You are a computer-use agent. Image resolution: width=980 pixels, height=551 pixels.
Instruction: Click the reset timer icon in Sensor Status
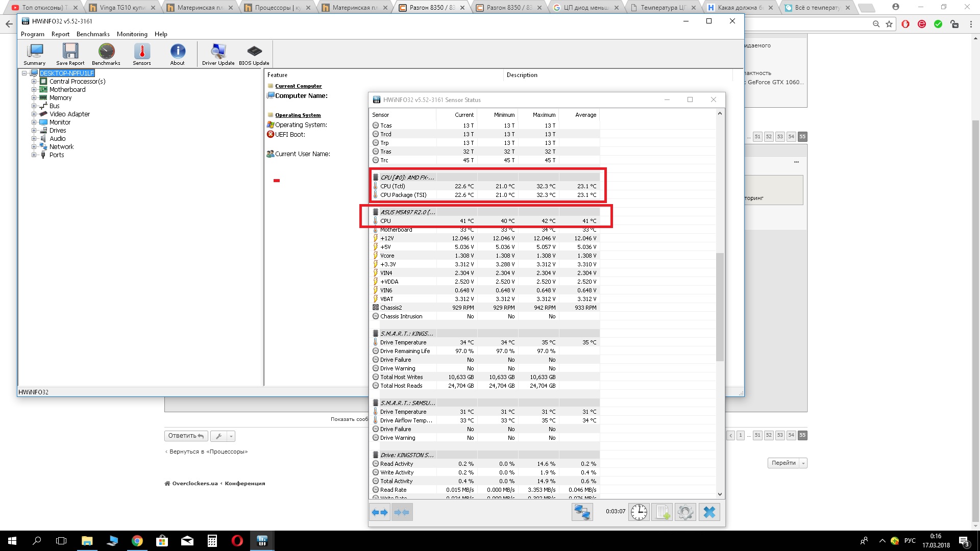(x=639, y=512)
